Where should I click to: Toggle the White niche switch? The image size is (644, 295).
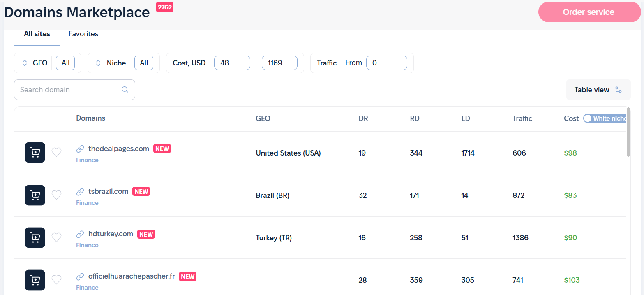point(588,118)
